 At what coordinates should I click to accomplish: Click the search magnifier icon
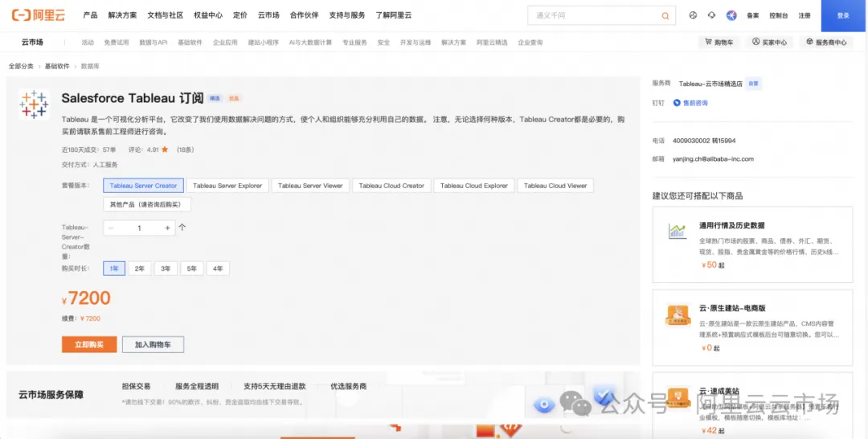coord(665,16)
